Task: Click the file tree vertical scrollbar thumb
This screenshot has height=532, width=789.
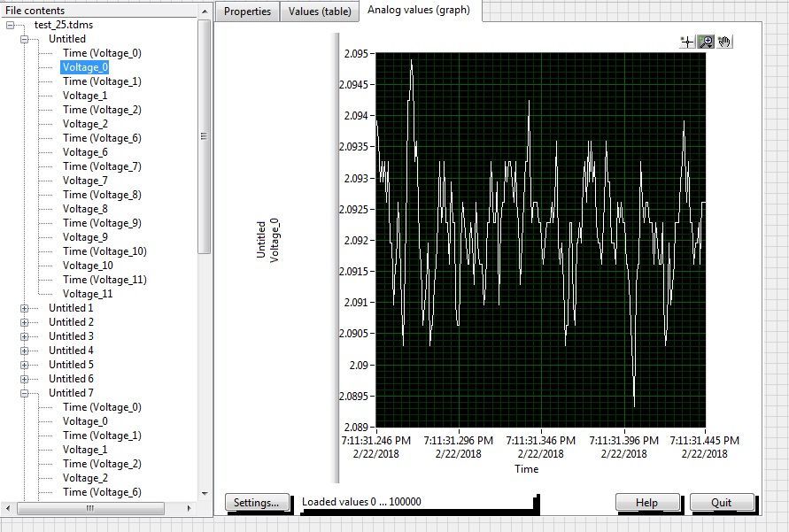Action: point(205,136)
